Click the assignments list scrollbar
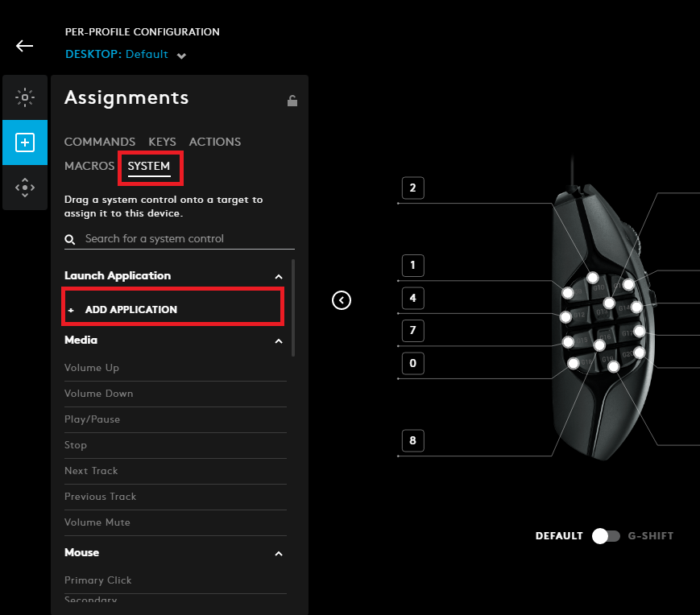The image size is (700, 615). coord(293,307)
